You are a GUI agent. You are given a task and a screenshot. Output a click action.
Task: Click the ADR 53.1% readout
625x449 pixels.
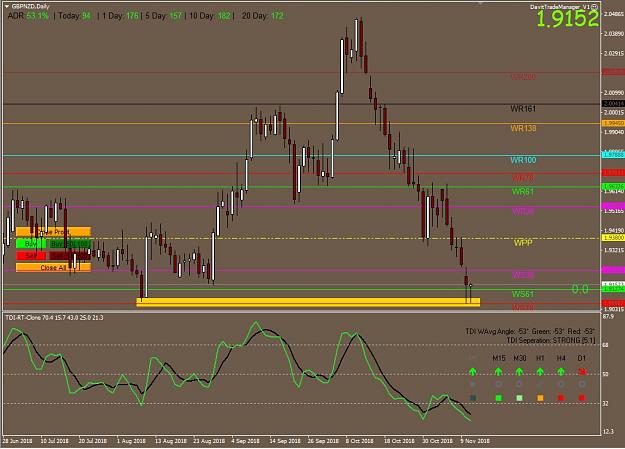28,16
